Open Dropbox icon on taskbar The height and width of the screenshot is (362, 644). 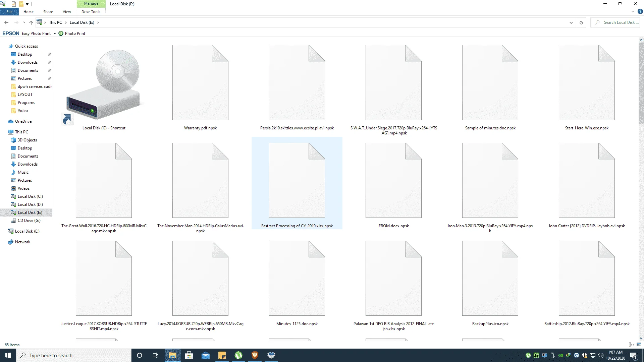[271, 355]
